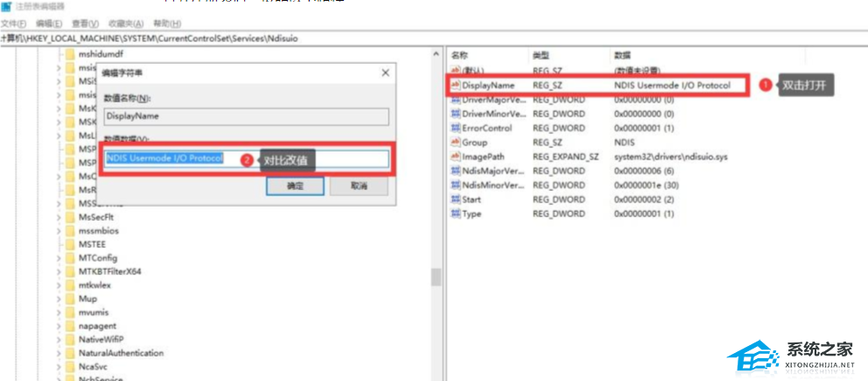Expand the MTConfig tree node
The image size is (868, 381).
click(59, 258)
